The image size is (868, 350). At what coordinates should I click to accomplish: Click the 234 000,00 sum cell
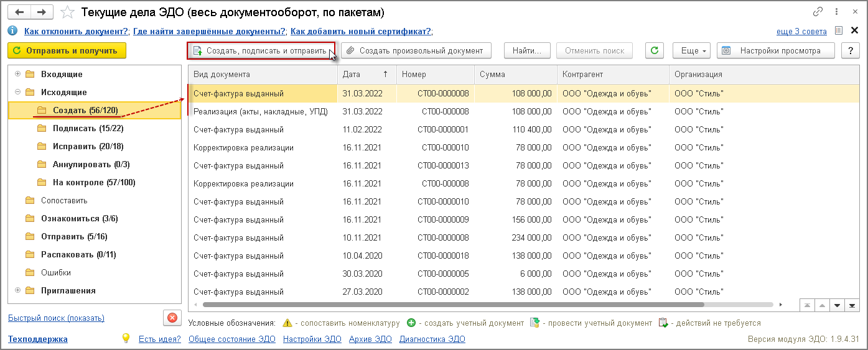(516, 237)
